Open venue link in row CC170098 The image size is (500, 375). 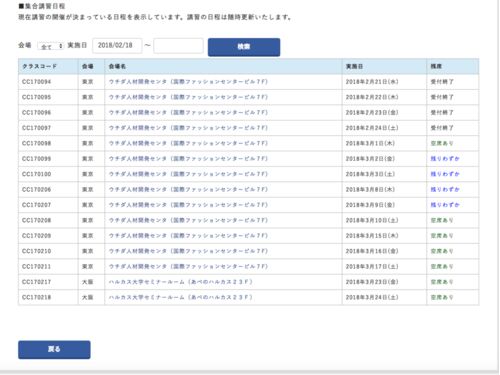(188, 143)
